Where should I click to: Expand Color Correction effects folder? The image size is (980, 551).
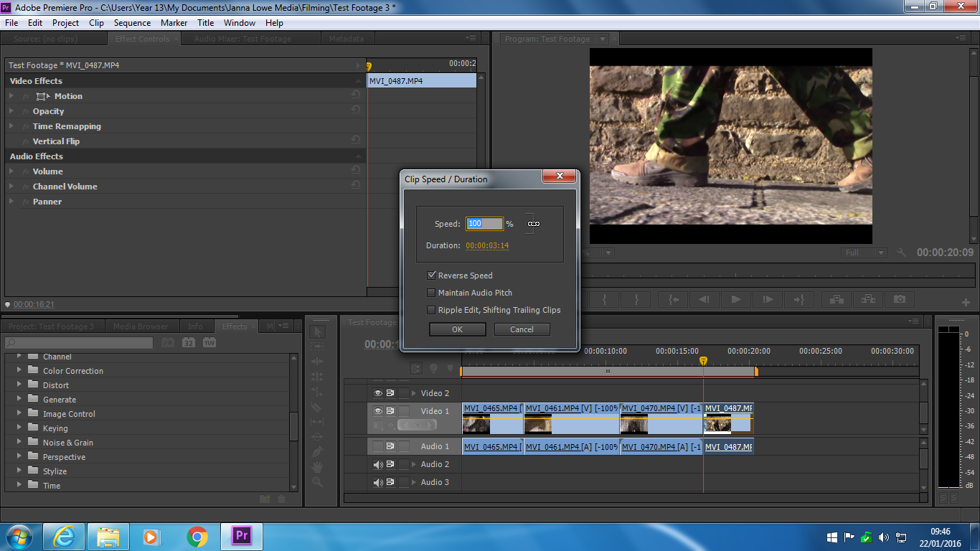(x=19, y=370)
